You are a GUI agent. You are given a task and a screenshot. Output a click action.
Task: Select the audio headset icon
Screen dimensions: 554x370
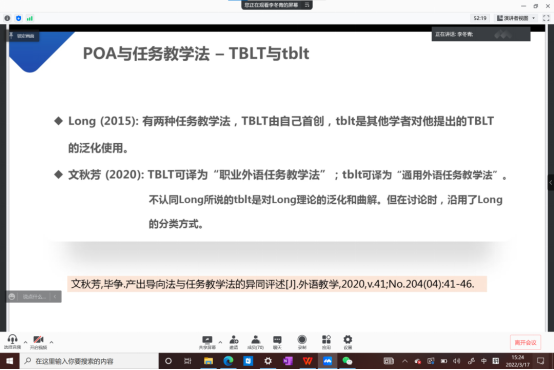click(x=12, y=342)
